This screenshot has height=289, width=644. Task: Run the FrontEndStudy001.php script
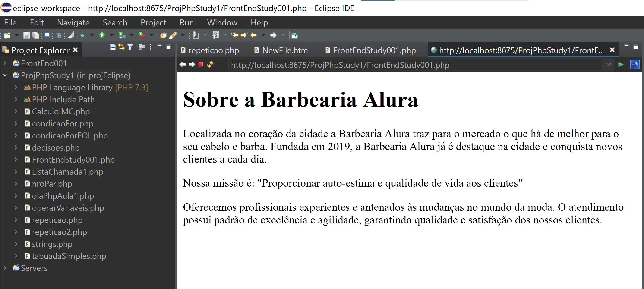(102, 35)
